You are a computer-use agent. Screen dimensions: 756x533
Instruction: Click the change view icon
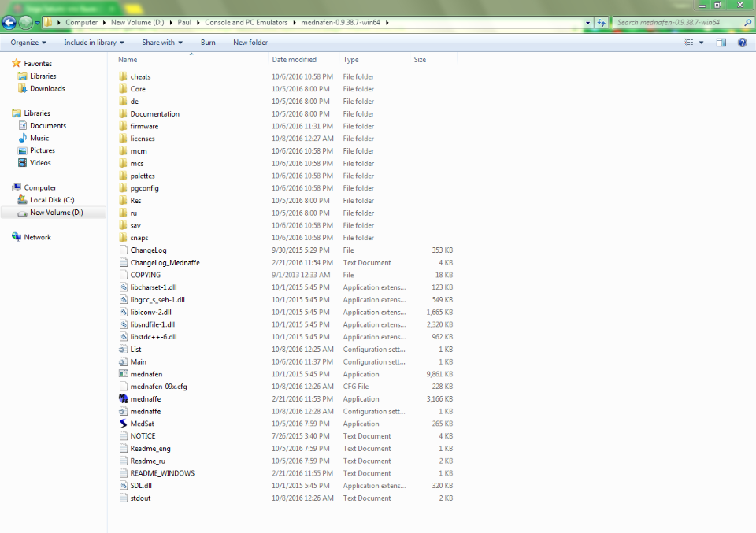pyautogui.click(x=688, y=43)
